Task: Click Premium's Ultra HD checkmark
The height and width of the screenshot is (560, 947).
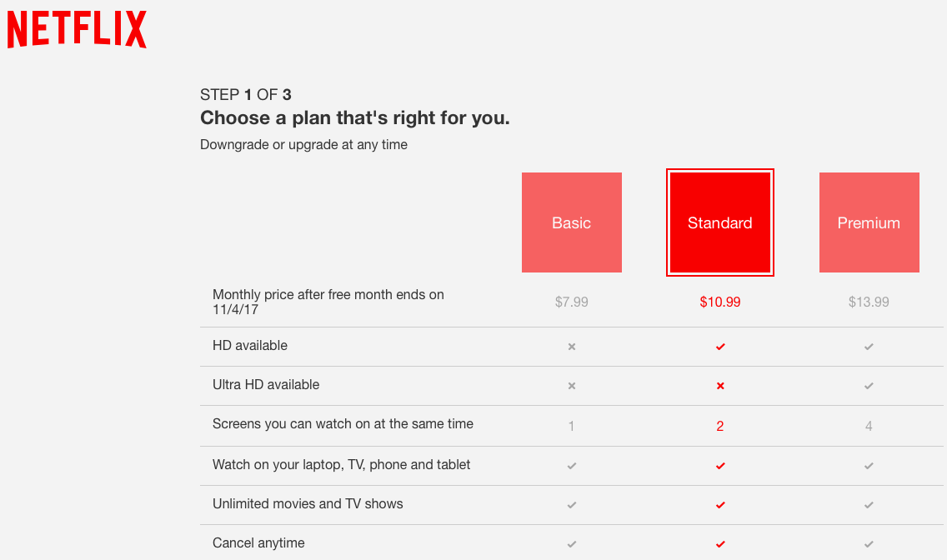Action: (869, 386)
